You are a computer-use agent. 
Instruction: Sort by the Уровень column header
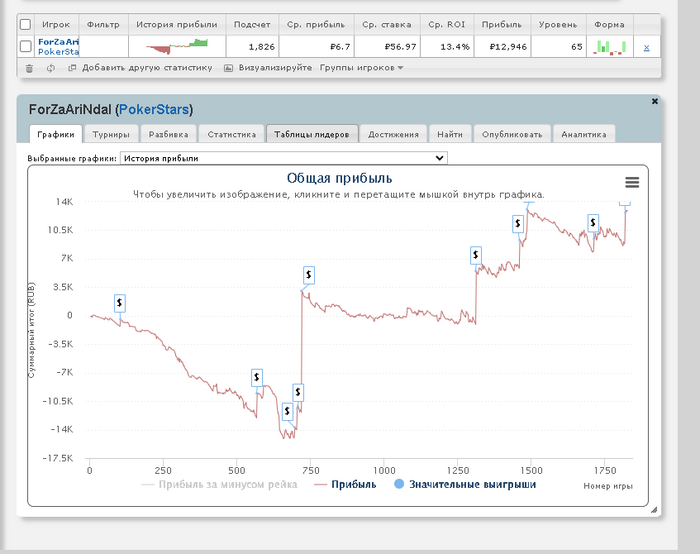tap(558, 25)
